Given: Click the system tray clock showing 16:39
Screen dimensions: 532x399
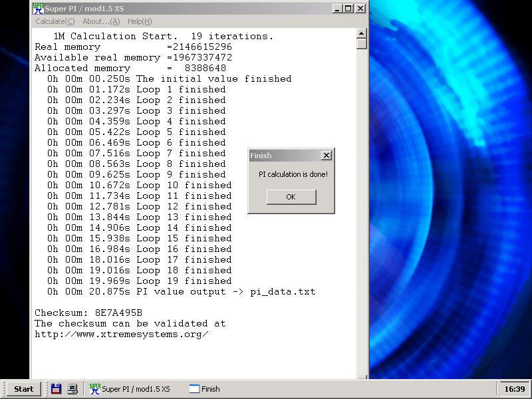Looking at the screenshot, I should [514, 389].
